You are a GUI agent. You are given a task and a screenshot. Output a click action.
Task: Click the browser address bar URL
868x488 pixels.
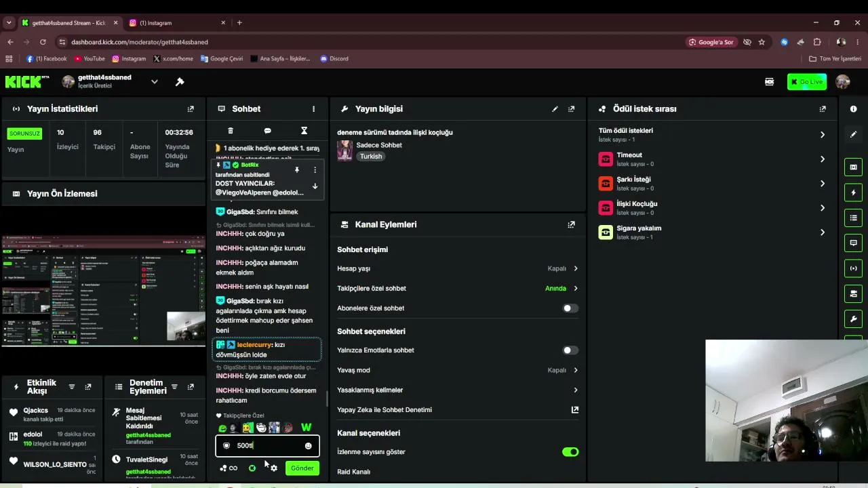pos(140,42)
